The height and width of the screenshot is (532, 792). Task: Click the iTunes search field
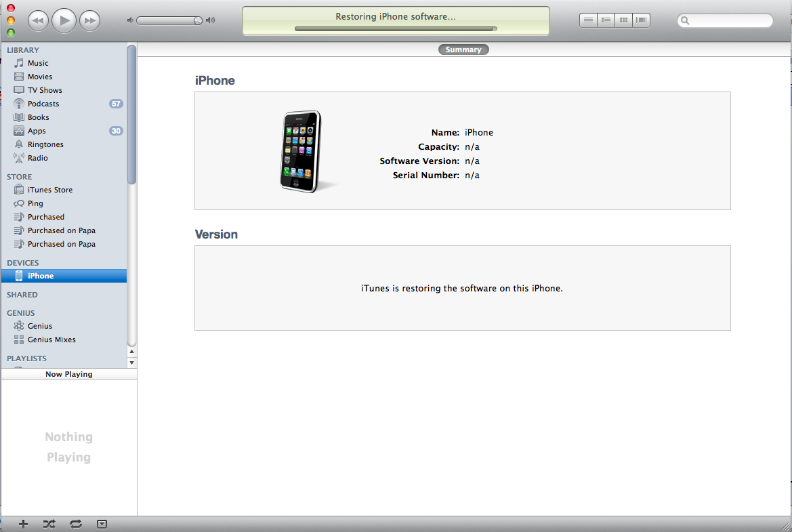725,20
